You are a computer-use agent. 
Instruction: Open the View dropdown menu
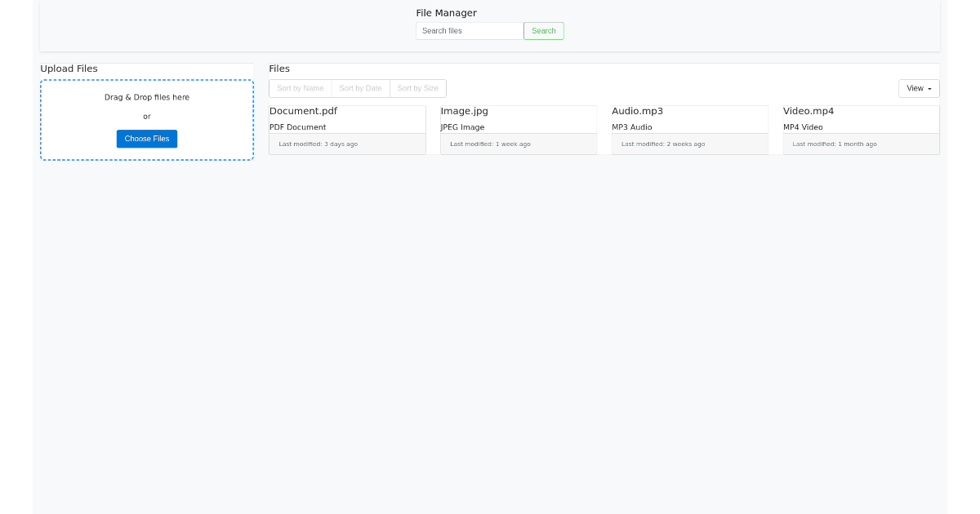click(917, 88)
